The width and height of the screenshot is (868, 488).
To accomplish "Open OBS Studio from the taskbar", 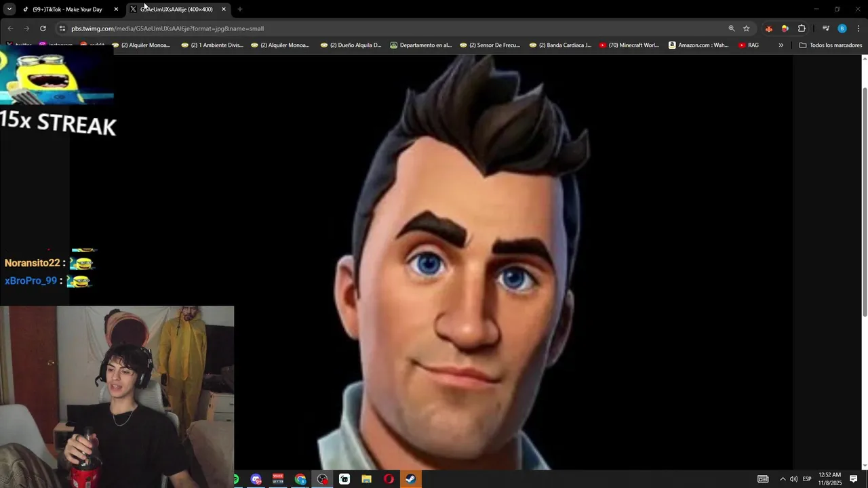I will pos(322,479).
